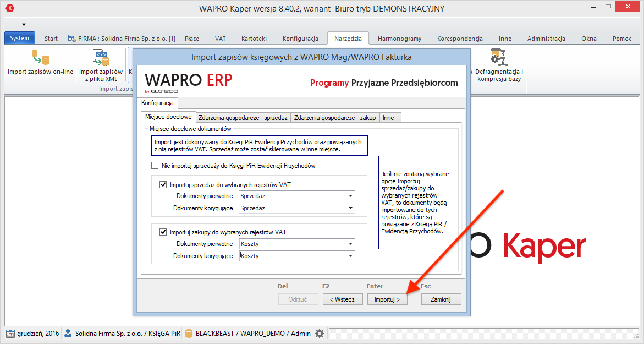Click the database icon beside BLACKBEAST / WAPRO_DEMO

[x=189, y=334]
